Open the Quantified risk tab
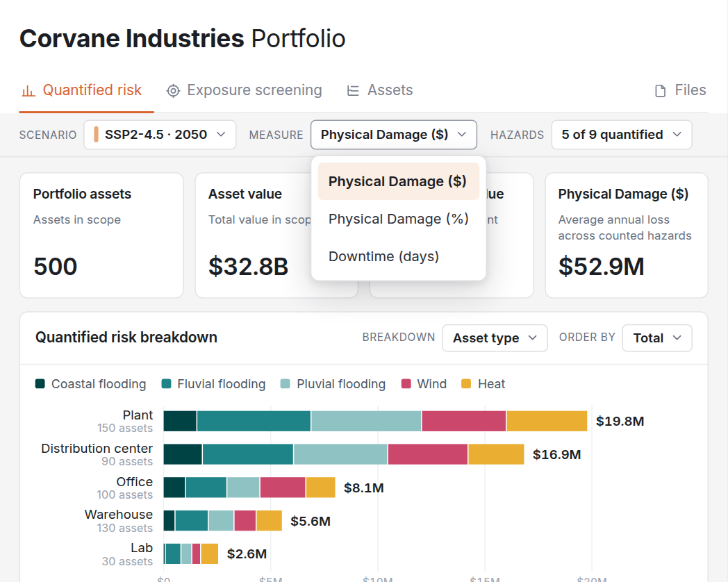 pos(86,90)
